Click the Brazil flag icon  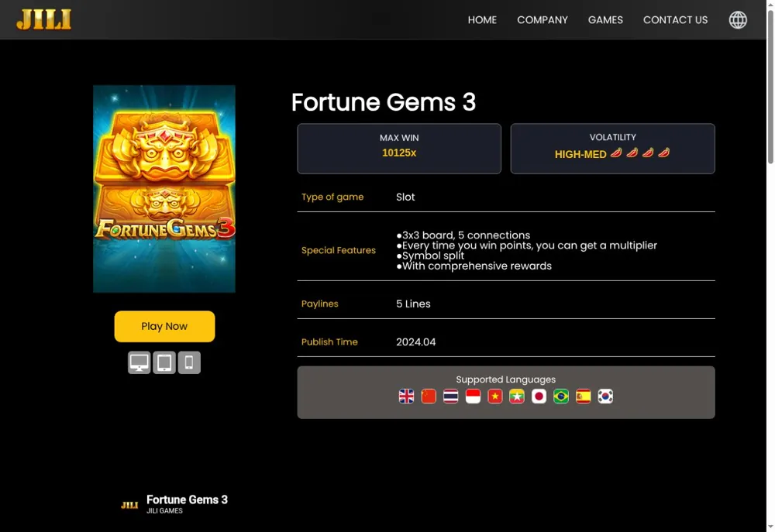click(x=561, y=396)
